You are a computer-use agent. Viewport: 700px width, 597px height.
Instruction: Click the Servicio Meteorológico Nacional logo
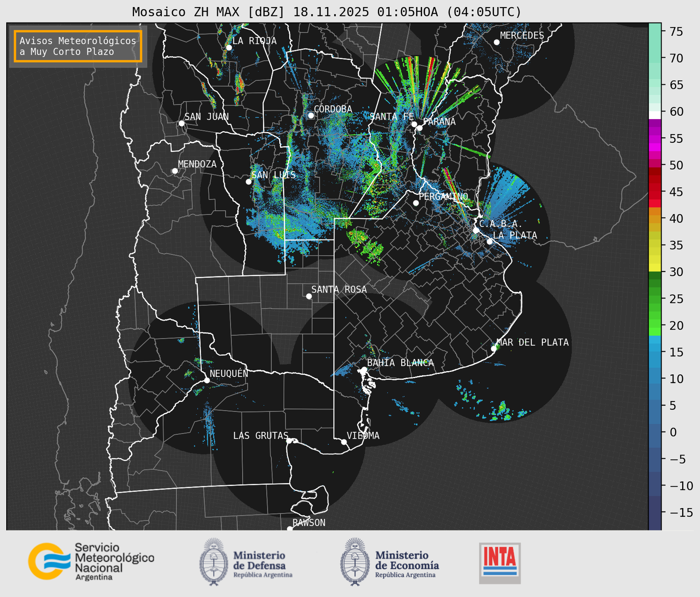(x=91, y=561)
